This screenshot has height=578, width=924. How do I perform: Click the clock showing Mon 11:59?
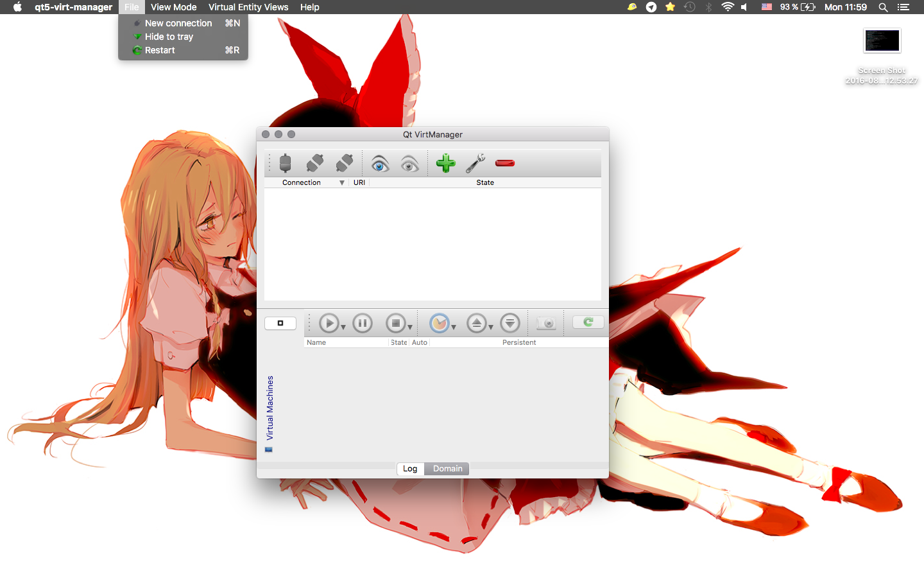[846, 7]
